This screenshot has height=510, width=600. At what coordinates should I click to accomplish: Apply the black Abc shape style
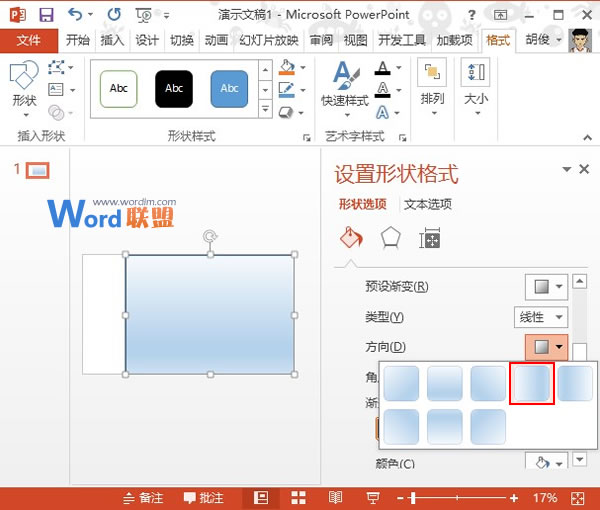pyautogui.click(x=174, y=89)
